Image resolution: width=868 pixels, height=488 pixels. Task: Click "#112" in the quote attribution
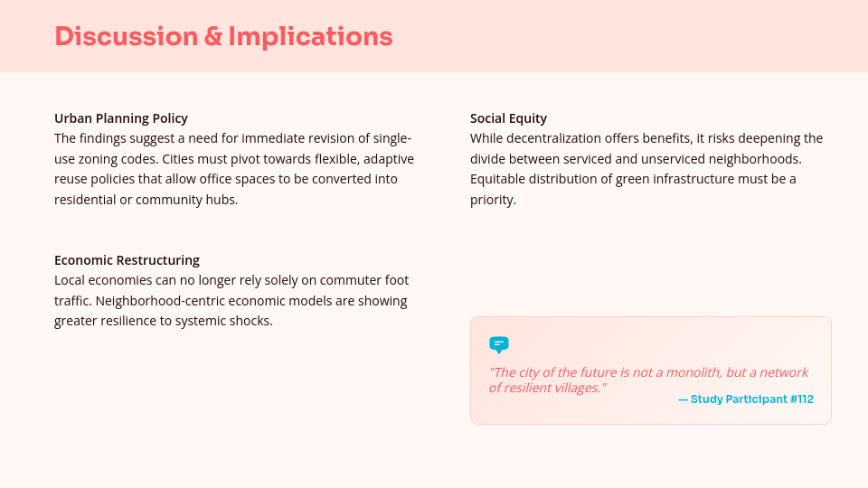click(x=801, y=399)
